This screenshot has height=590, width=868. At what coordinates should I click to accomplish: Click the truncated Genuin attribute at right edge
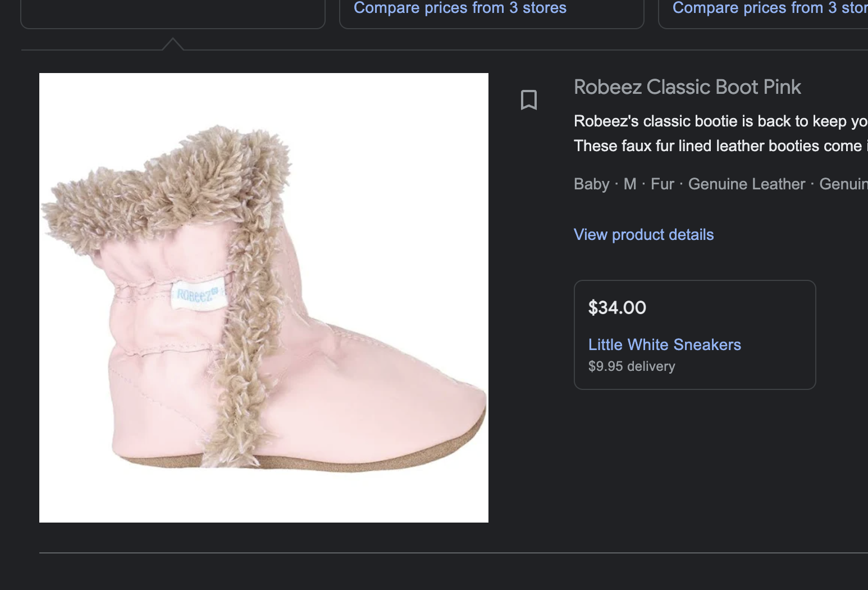(x=843, y=184)
